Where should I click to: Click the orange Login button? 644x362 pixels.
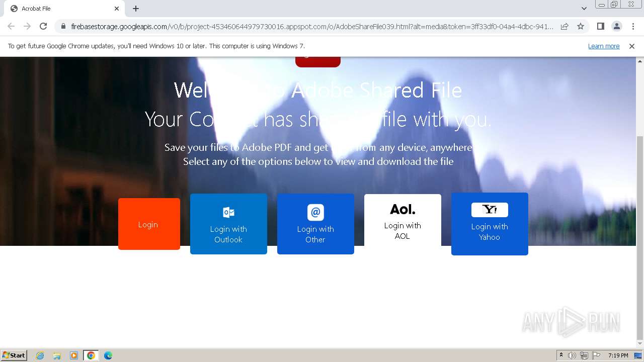click(x=149, y=224)
